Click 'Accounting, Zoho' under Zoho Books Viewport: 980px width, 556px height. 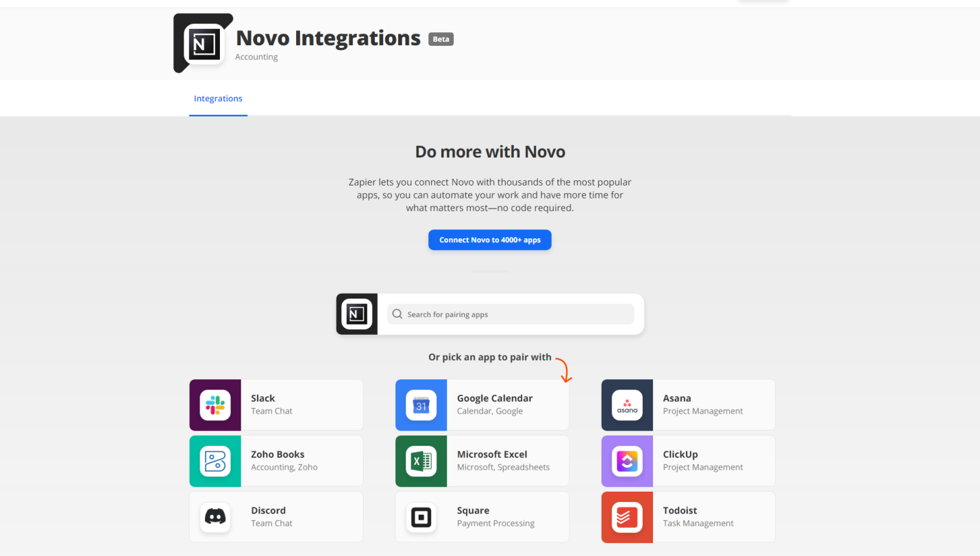(x=284, y=467)
